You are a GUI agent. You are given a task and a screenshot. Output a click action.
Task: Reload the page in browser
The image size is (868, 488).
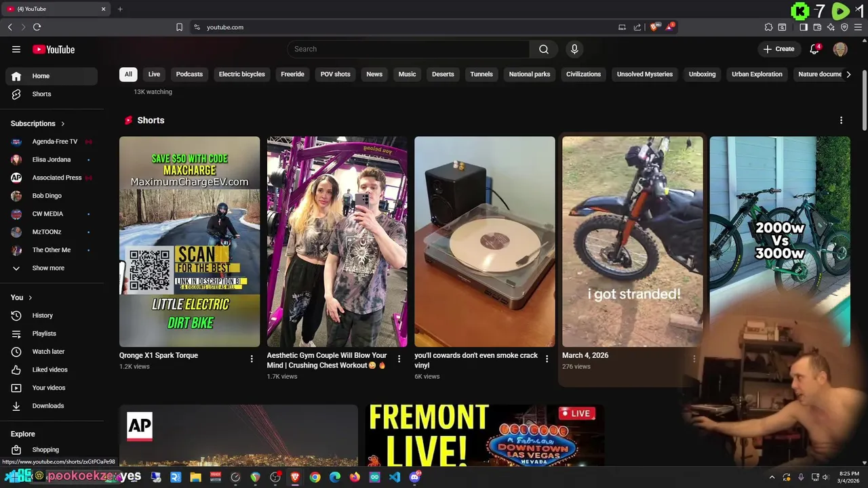click(37, 27)
